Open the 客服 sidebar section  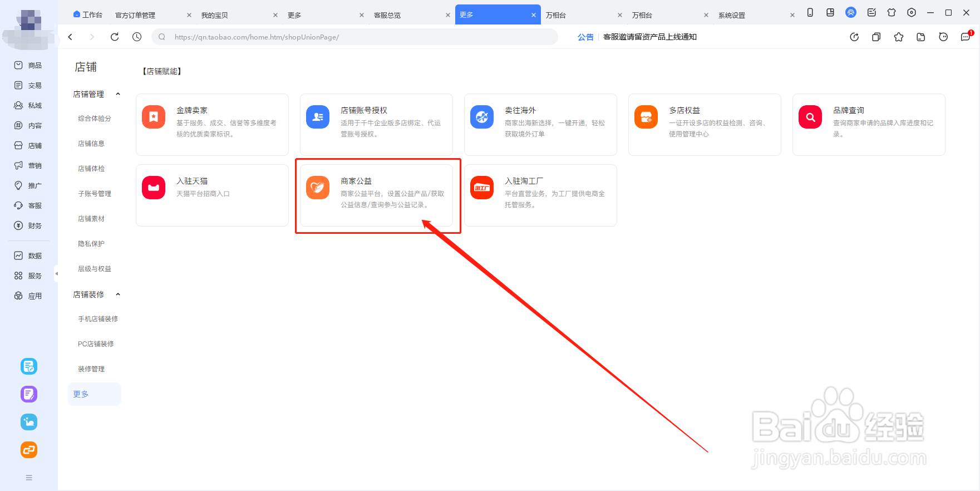tap(28, 205)
